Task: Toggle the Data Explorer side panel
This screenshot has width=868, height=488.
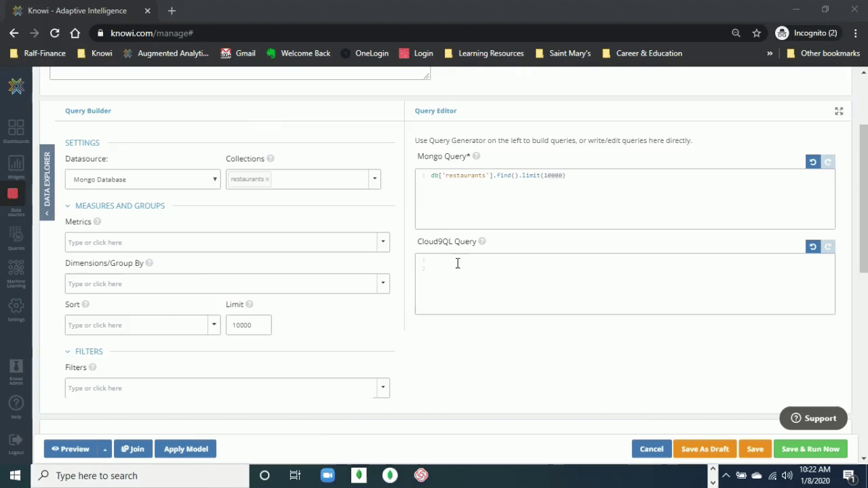Action: pyautogui.click(x=47, y=182)
